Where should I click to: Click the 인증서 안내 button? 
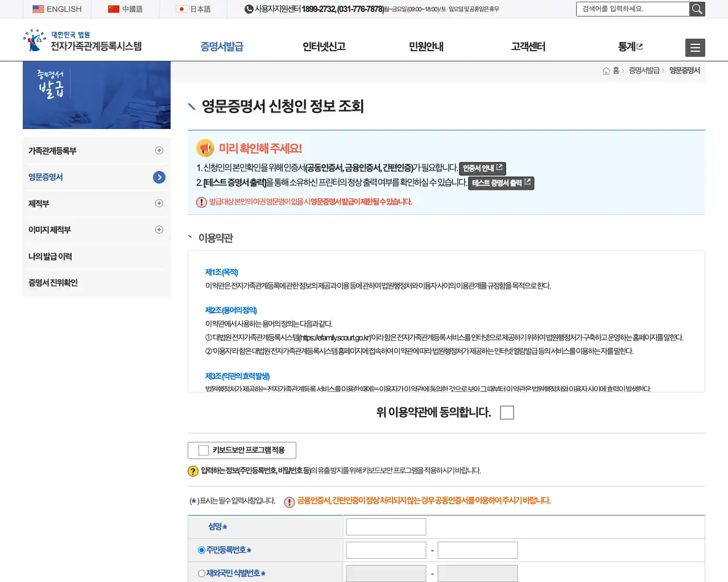[482, 168]
